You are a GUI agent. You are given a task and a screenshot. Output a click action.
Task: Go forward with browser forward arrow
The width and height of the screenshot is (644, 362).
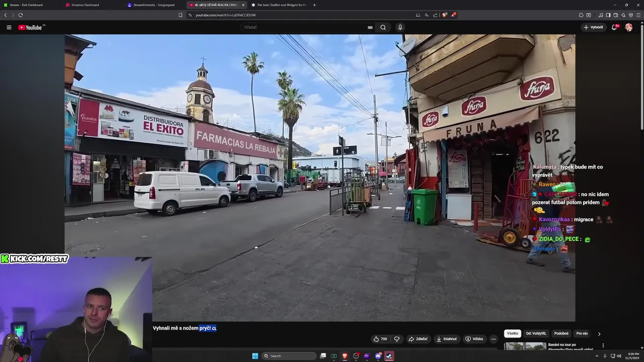pos(13,15)
